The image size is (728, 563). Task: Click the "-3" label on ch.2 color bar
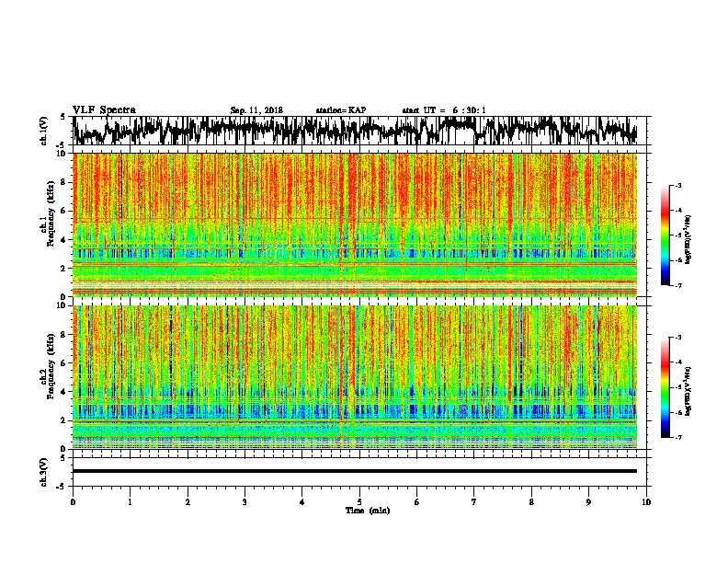pos(678,338)
